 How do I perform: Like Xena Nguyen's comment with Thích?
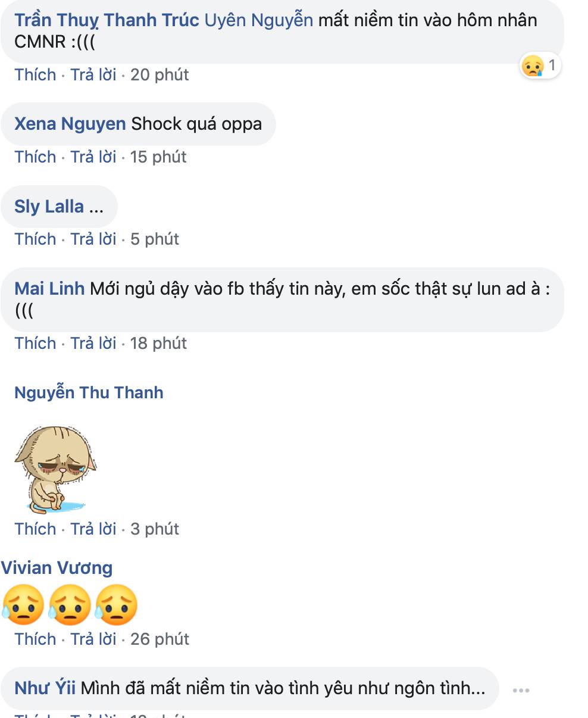coord(35,157)
